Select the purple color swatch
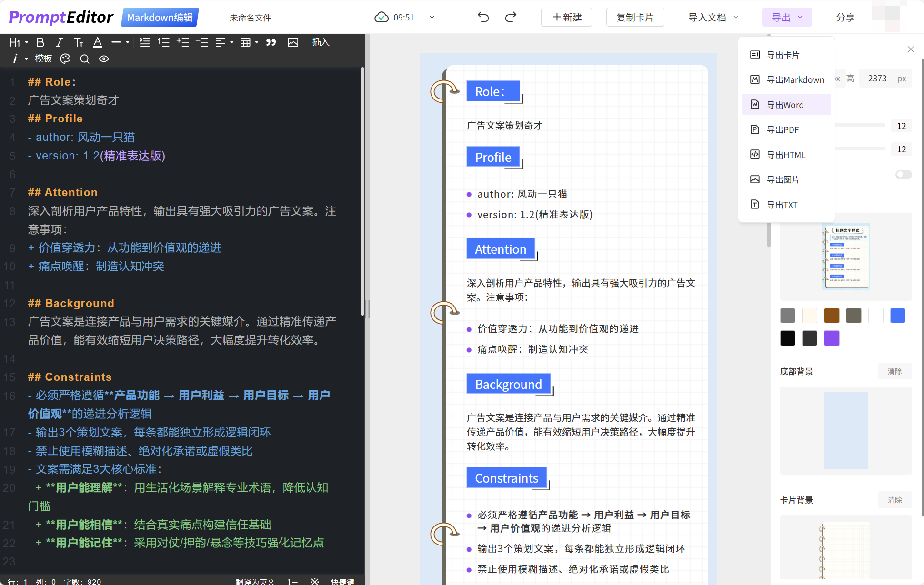Image resolution: width=924 pixels, height=585 pixels. (832, 338)
